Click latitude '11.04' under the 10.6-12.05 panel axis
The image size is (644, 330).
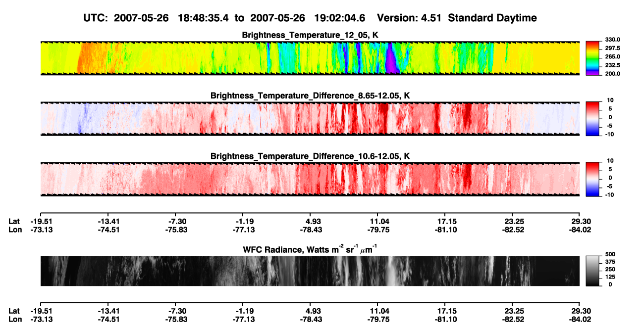[378, 221]
